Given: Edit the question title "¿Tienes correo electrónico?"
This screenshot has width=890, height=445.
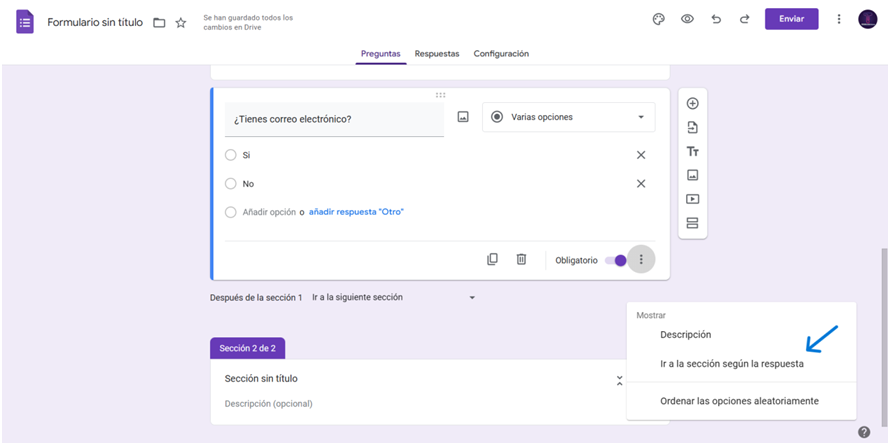Looking at the screenshot, I should 334,119.
